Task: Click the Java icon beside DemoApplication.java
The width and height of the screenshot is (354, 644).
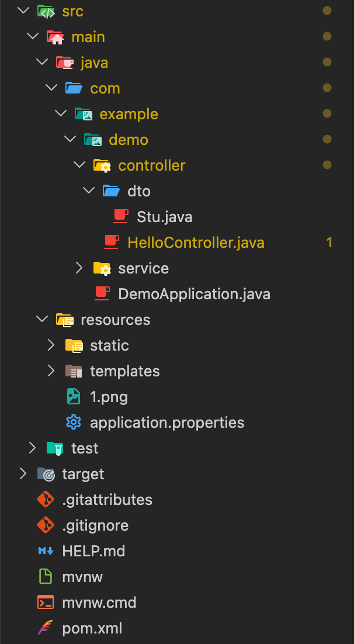Action: coord(102,294)
